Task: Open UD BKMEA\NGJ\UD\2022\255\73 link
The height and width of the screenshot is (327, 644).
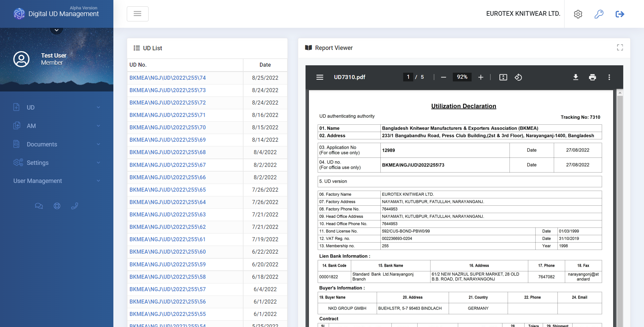Action: click(168, 90)
